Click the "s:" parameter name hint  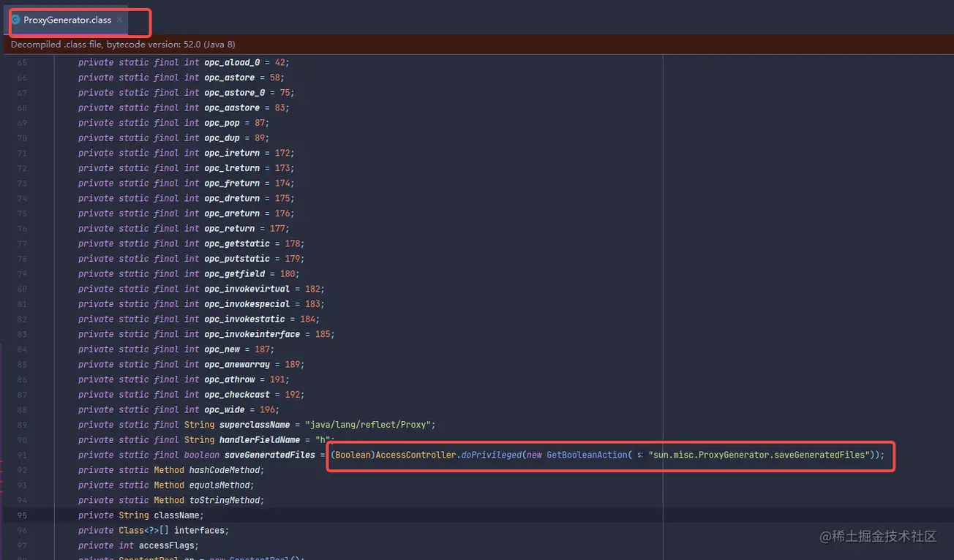(x=639, y=455)
